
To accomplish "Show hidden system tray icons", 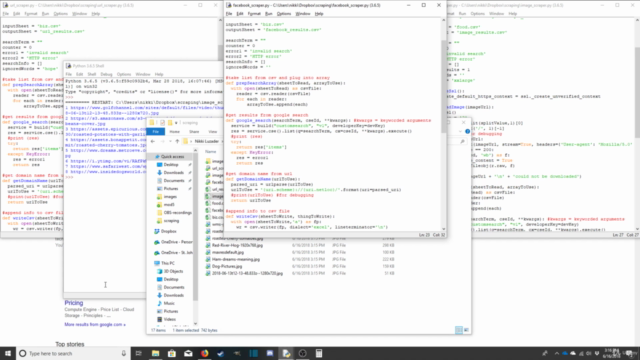I will pos(557,353).
